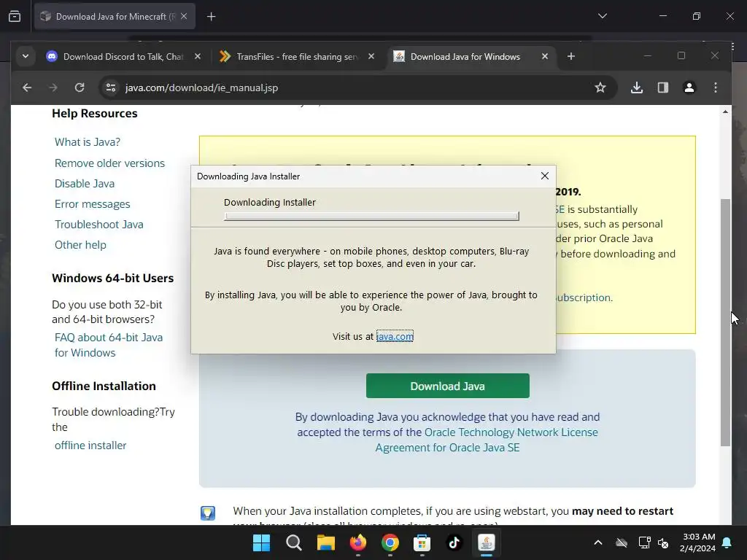Open java.com link in installer dialog
Viewport: 747px width, 560px height.
pyautogui.click(x=395, y=336)
